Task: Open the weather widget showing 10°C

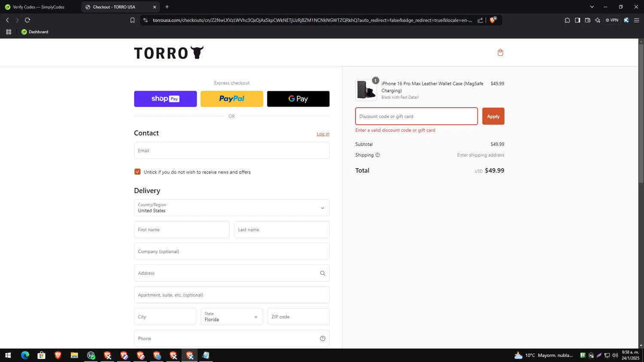Action: coord(544,355)
